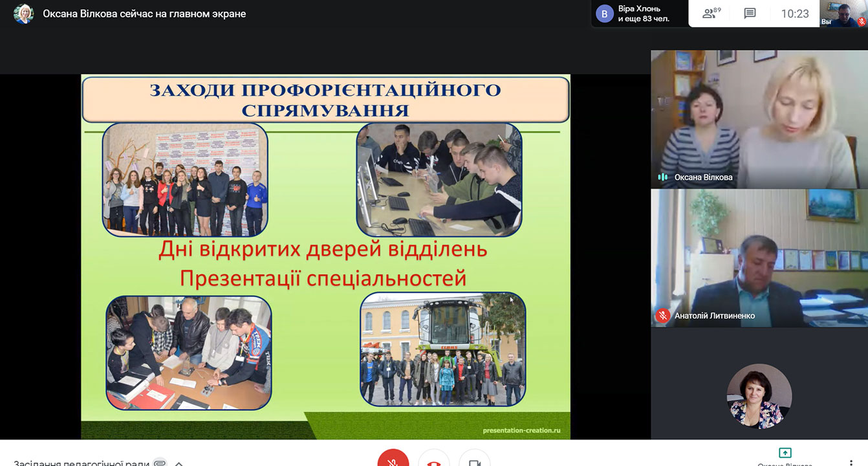Click the slide text 'Дні відкритих дверей відділень'
The image size is (868, 466).
pos(323,249)
